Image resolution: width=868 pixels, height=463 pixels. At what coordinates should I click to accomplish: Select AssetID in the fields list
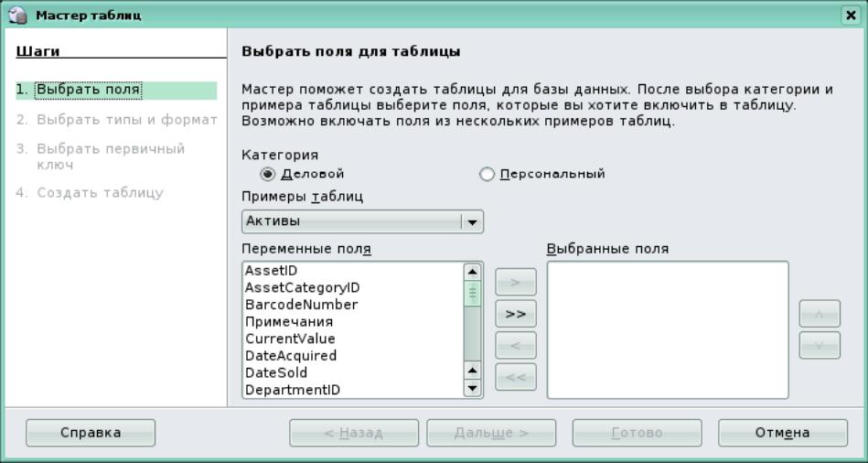354,270
